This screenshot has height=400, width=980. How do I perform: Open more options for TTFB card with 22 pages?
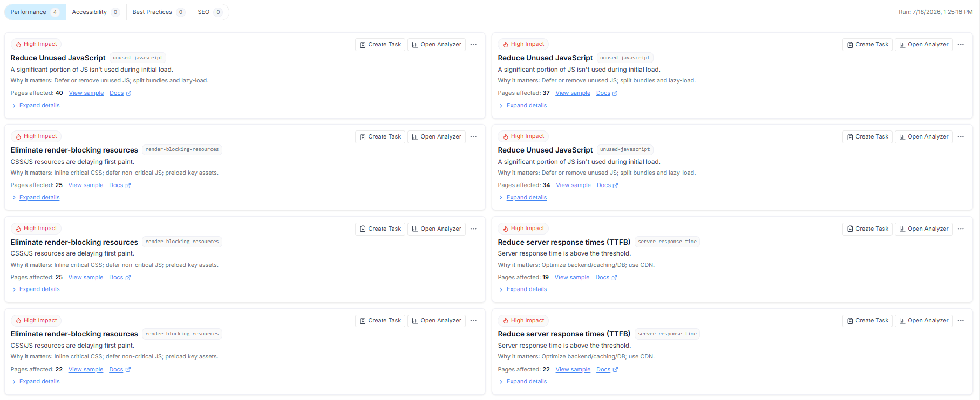[x=961, y=321]
